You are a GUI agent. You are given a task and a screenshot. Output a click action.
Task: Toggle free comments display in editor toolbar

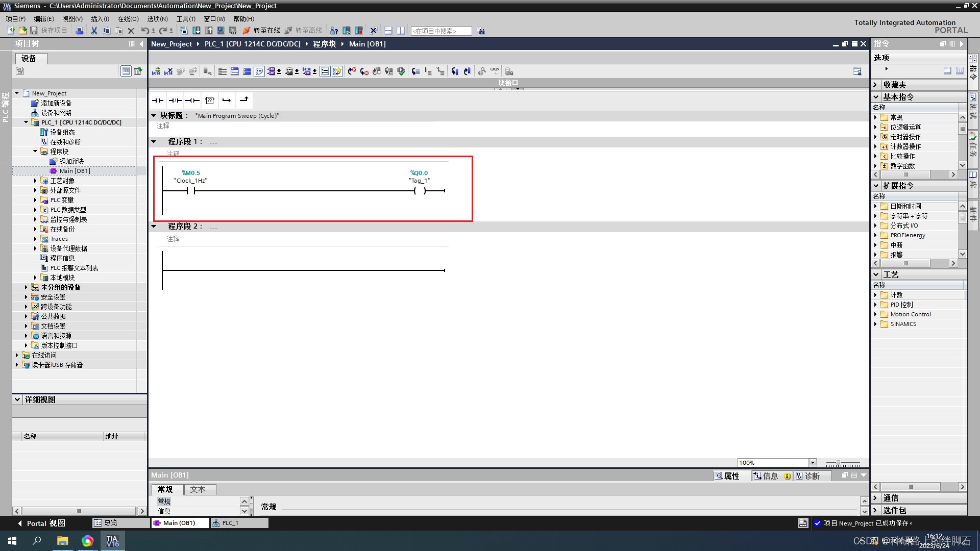[259, 71]
